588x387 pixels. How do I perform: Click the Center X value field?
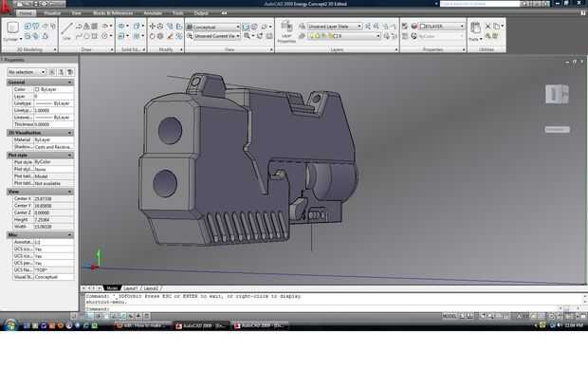[54, 199]
